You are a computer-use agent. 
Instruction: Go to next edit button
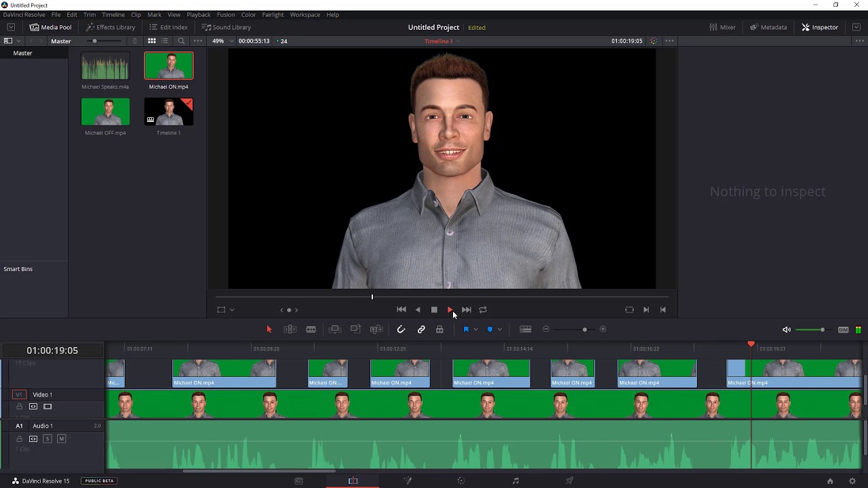(x=467, y=310)
